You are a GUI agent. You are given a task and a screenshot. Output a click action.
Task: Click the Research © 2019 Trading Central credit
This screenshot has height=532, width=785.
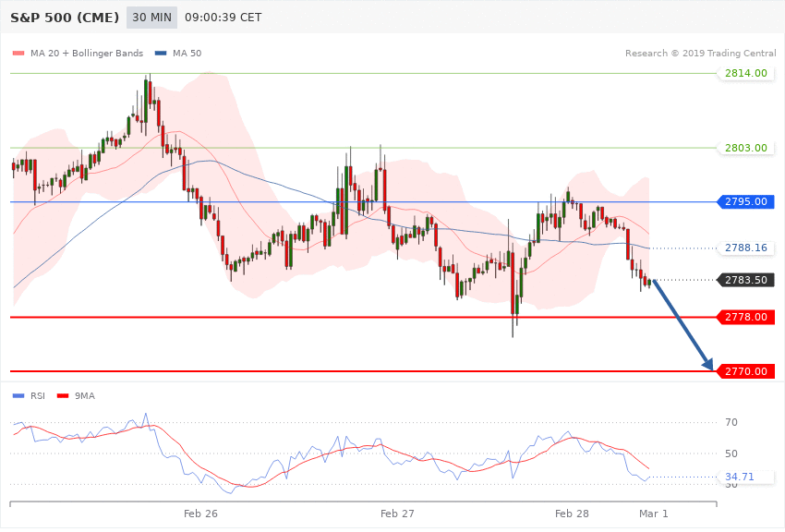point(700,53)
